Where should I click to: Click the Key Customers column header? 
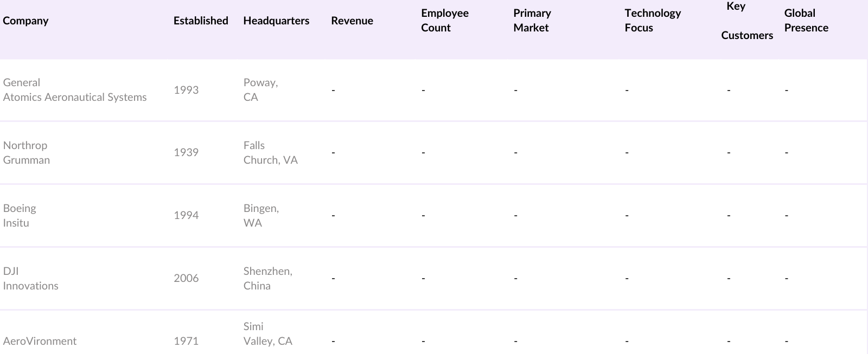click(747, 21)
